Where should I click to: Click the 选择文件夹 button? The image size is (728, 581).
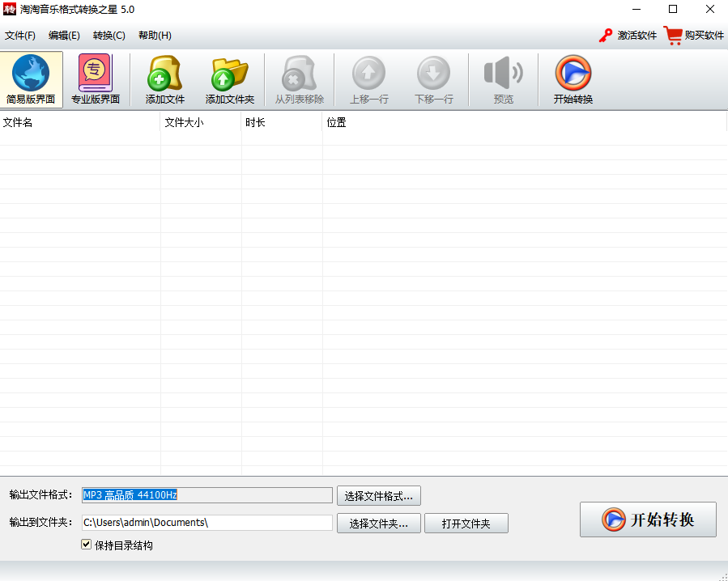[x=379, y=523]
